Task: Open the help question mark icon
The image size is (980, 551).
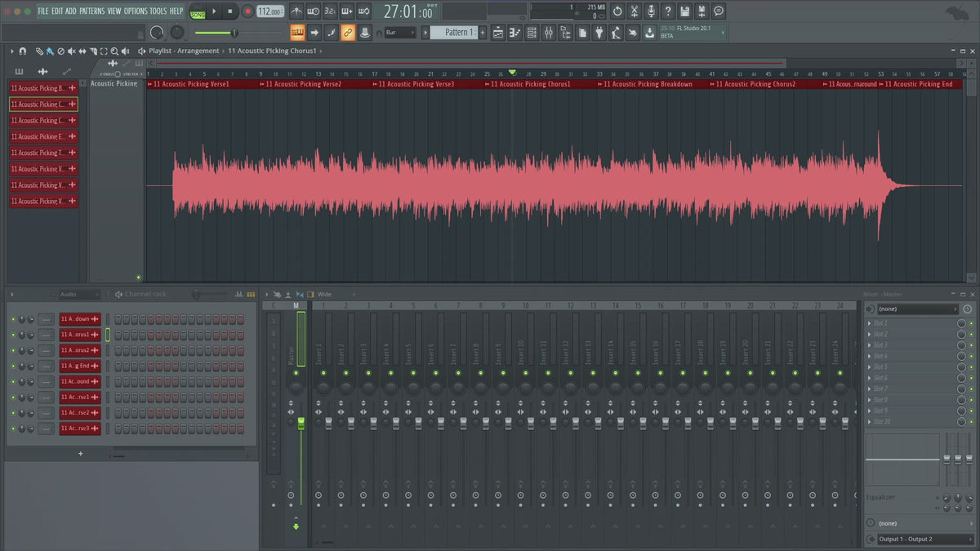Action: tap(668, 11)
